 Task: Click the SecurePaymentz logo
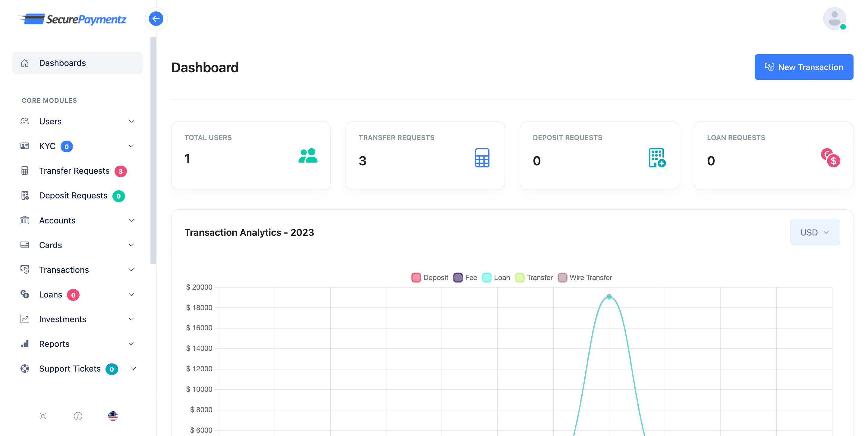(72, 19)
